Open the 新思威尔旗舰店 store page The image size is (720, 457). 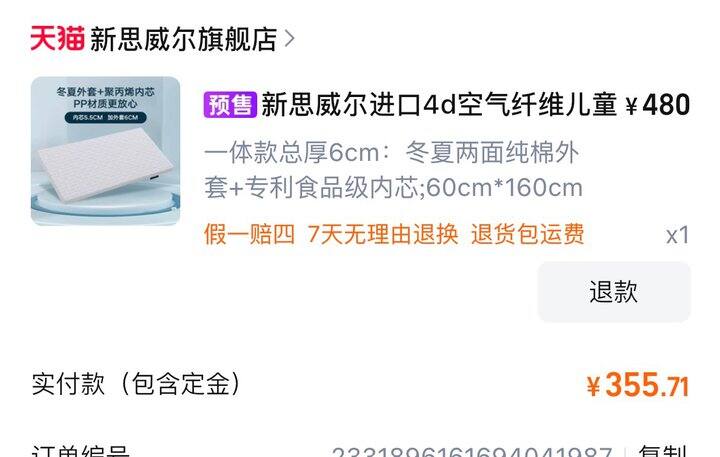(184, 39)
